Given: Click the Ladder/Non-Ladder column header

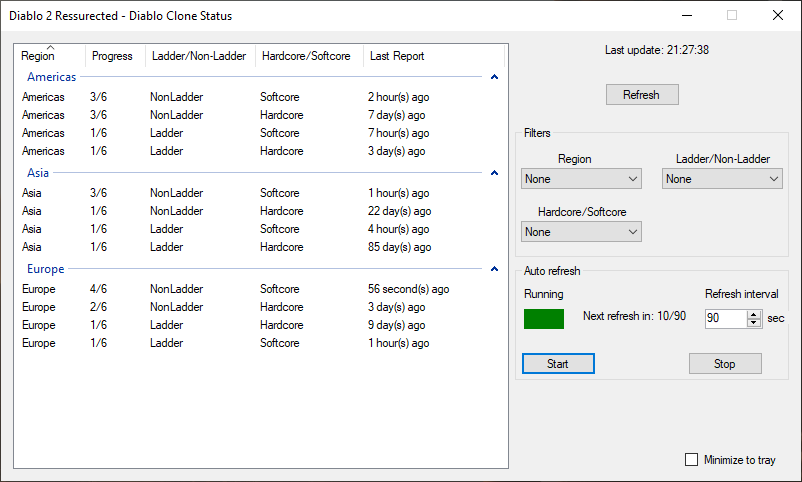Looking at the screenshot, I should [198, 56].
